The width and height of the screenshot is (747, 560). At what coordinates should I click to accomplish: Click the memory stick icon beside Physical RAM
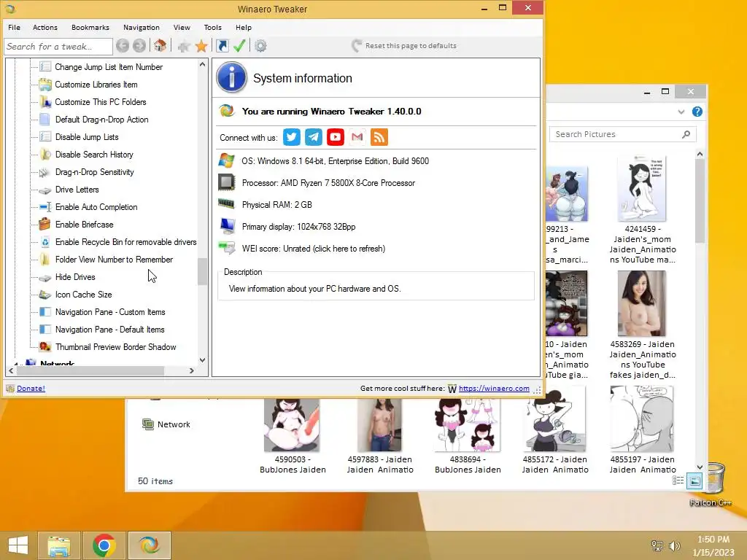[226, 204]
